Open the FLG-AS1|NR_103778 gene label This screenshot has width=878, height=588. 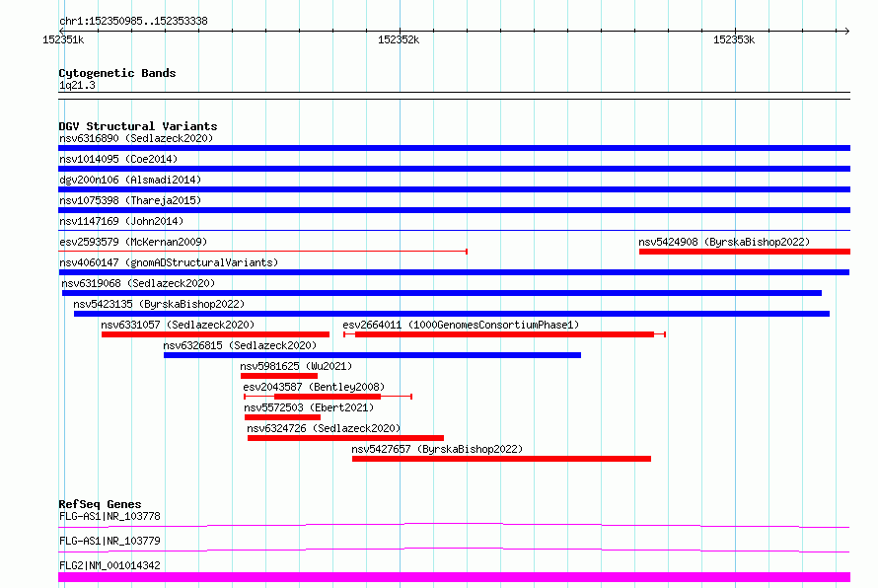click(110, 516)
